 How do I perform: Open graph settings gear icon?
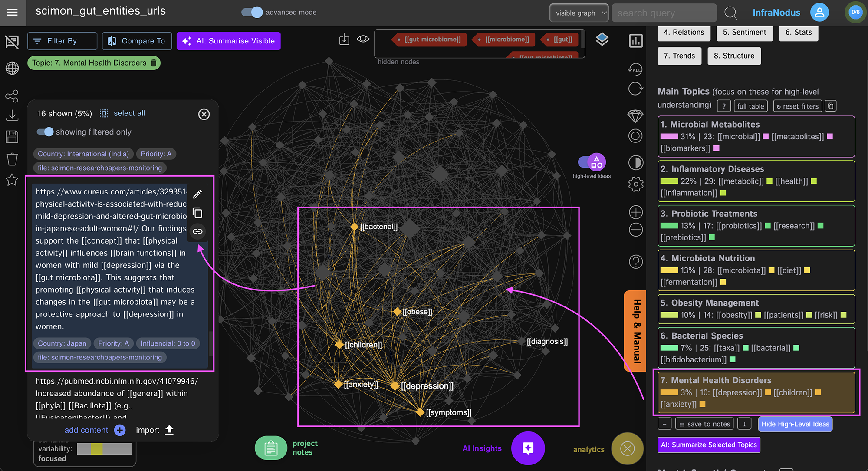(x=636, y=184)
